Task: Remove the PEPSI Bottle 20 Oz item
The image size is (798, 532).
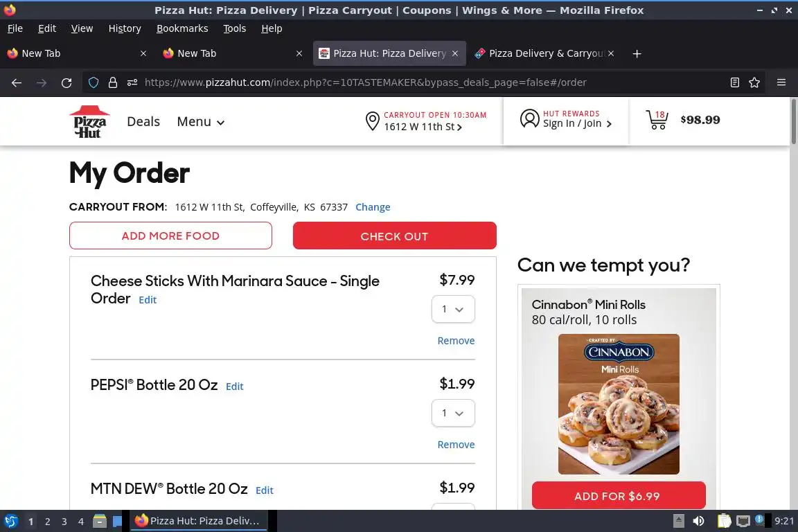Action: (x=456, y=445)
